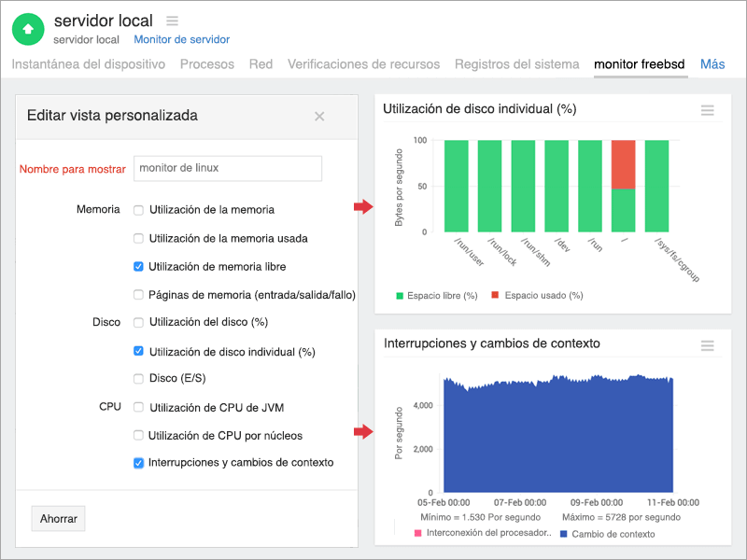Open the hamburger menu beside servidor local
The height and width of the screenshot is (560, 747).
pyautogui.click(x=172, y=21)
